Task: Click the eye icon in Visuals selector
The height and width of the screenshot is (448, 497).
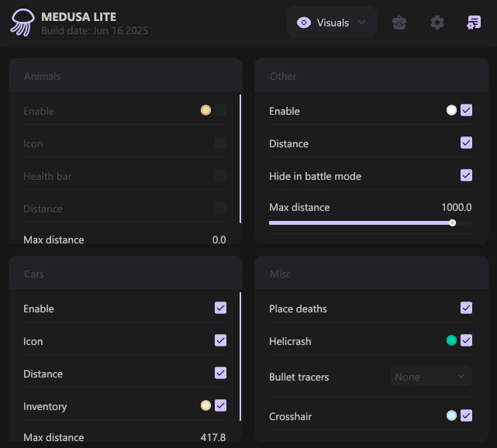Action: point(304,22)
